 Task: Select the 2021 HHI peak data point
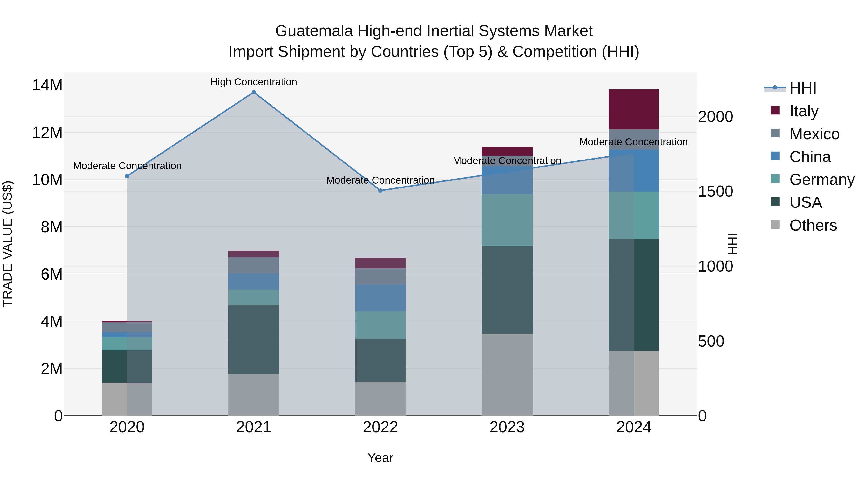[254, 92]
